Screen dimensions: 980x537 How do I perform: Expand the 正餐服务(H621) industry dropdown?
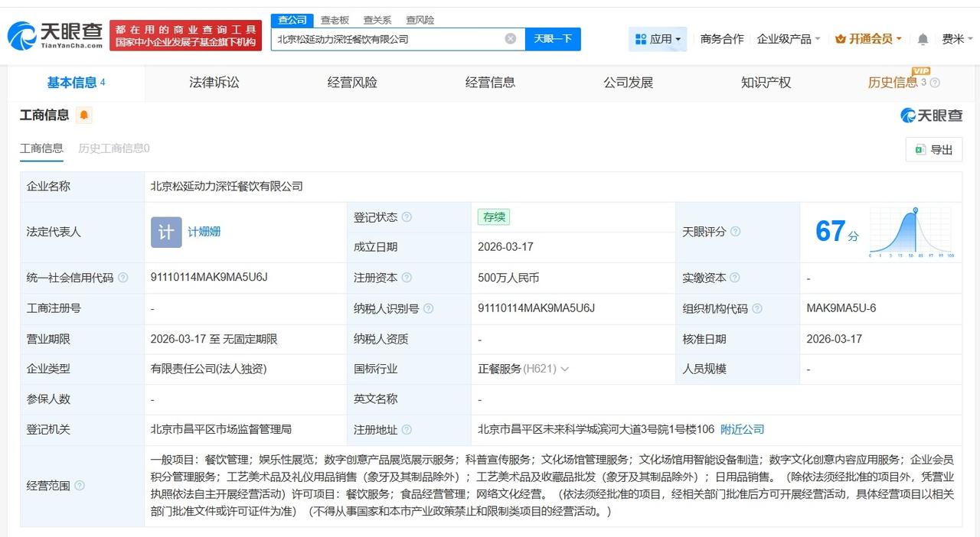click(565, 368)
